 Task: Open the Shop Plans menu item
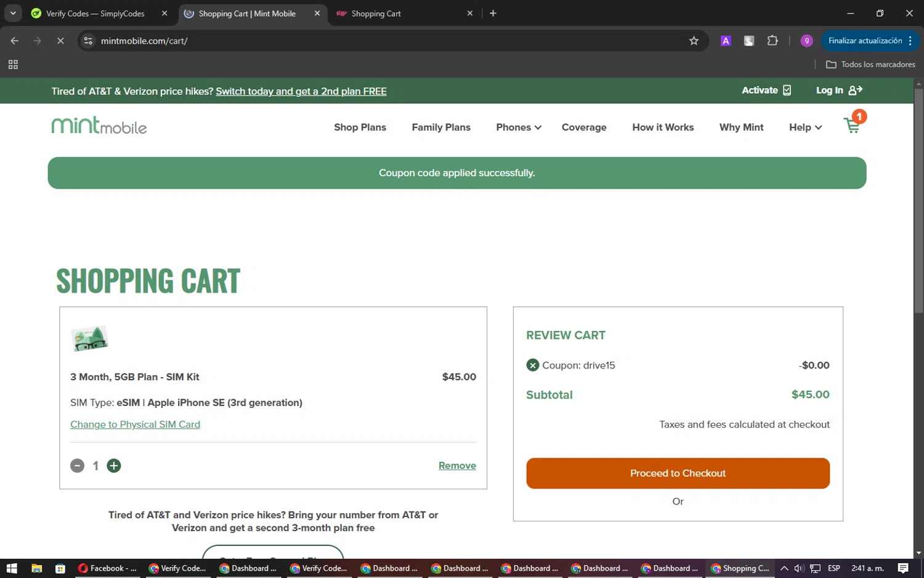point(360,127)
